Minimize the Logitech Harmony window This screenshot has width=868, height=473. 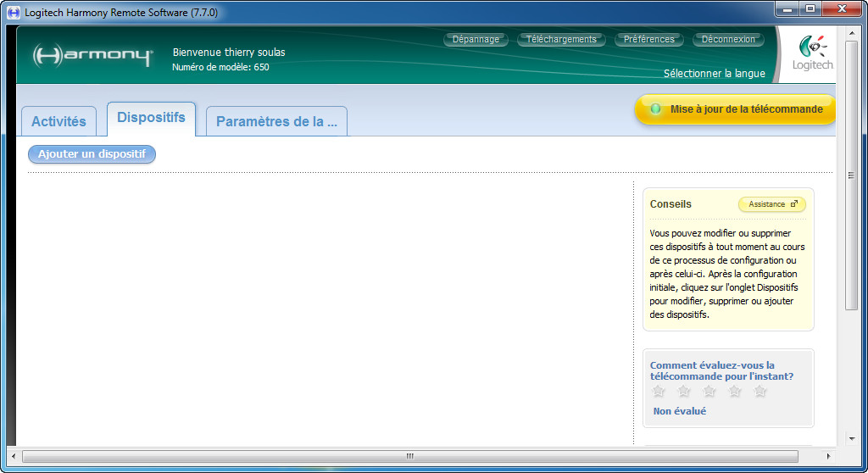click(x=787, y=8)
